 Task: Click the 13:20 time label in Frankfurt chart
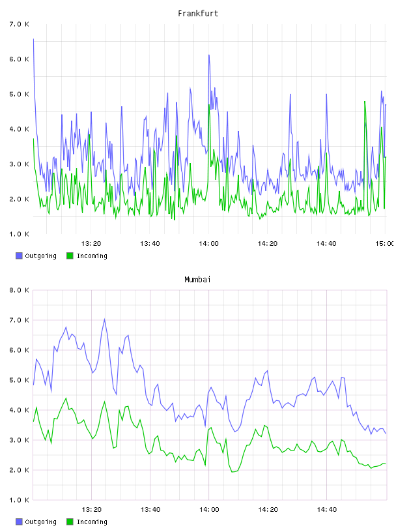(91, 244)
